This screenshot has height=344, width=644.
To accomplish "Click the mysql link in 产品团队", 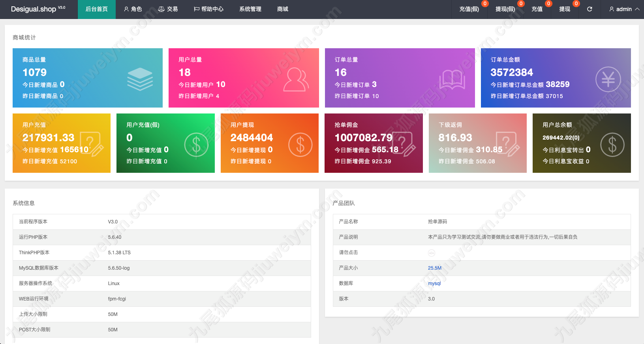I will tap(434, 284).
